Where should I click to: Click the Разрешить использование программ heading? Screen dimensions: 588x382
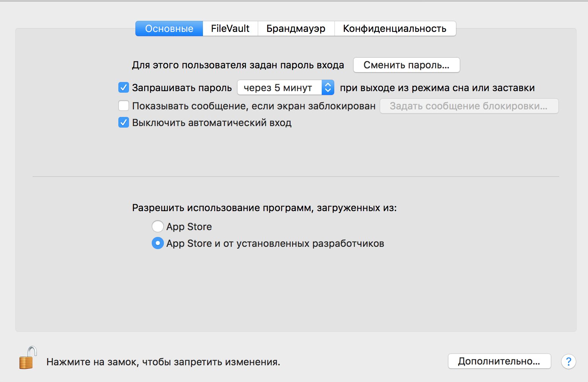tap(264, 208)
